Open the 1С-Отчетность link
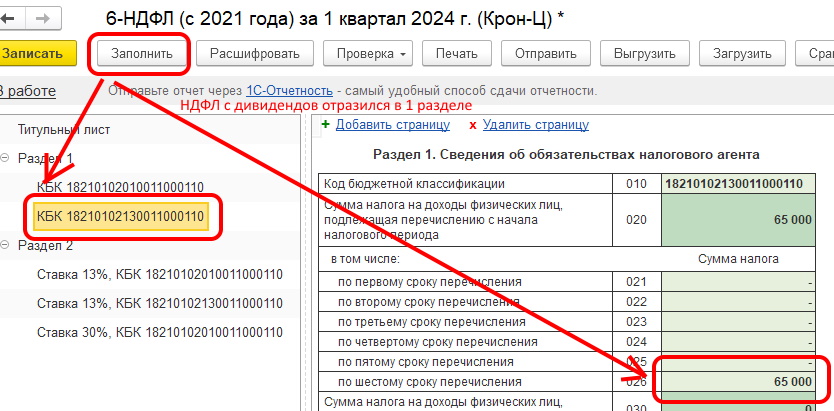 pos(289,91)
